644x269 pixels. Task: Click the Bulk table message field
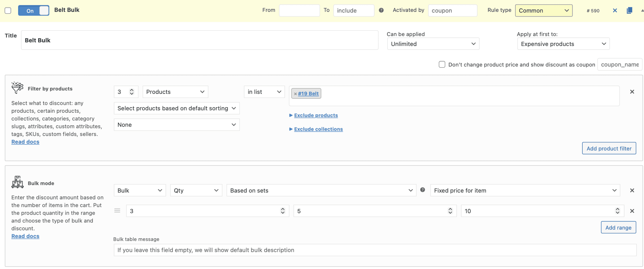[375, 250]
